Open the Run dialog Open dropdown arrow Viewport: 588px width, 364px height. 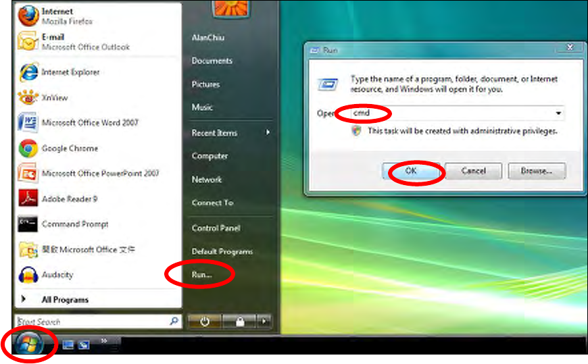(x=558, y=113)
